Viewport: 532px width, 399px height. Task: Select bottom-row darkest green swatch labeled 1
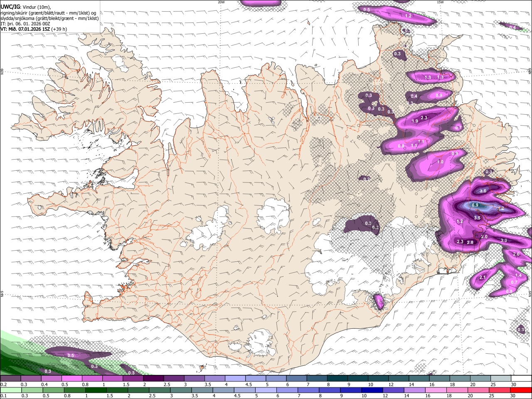(96, 390)
